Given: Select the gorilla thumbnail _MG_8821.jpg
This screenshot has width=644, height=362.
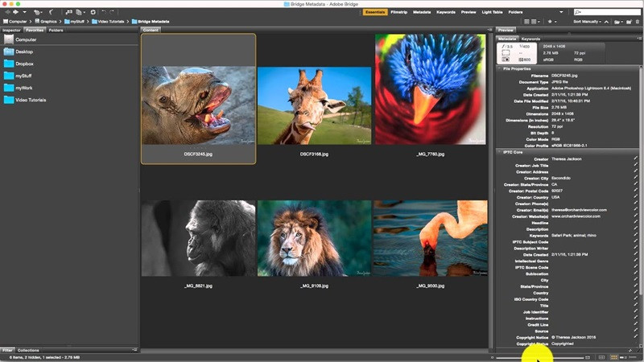Looking at the screenshot, I should (198, 238).
